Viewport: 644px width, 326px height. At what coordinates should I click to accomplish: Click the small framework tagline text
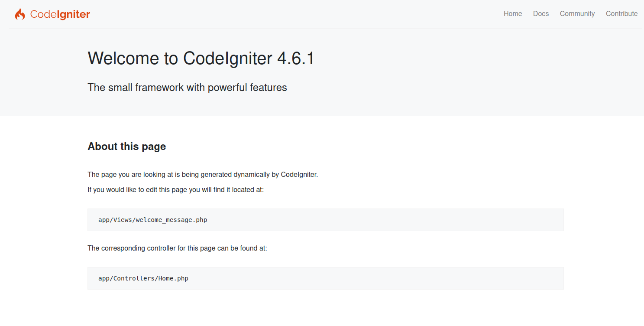pos(187,88)
